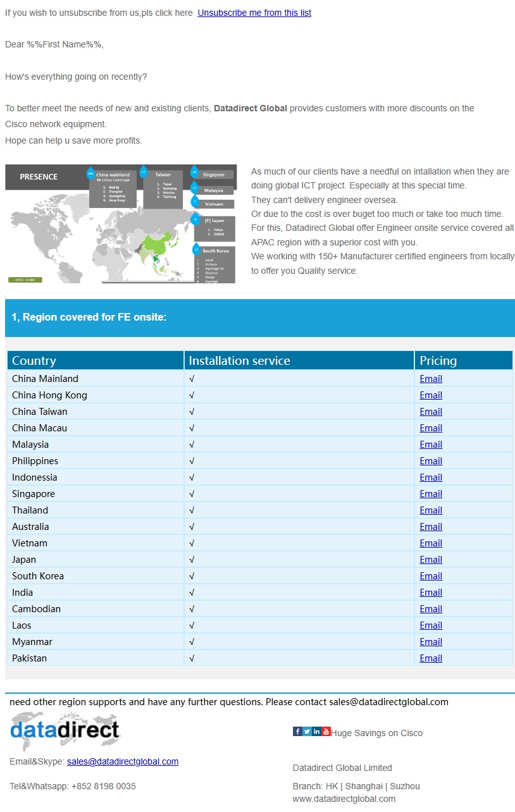Open the sales@datadirectglobal.com Email&Skype link

point(123,761)
